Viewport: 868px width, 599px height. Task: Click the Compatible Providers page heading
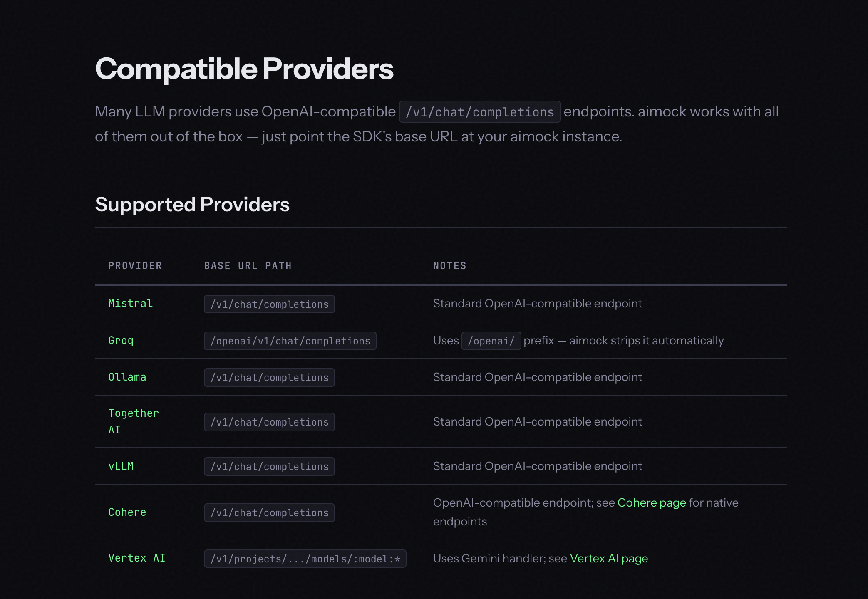pos(244,69)
